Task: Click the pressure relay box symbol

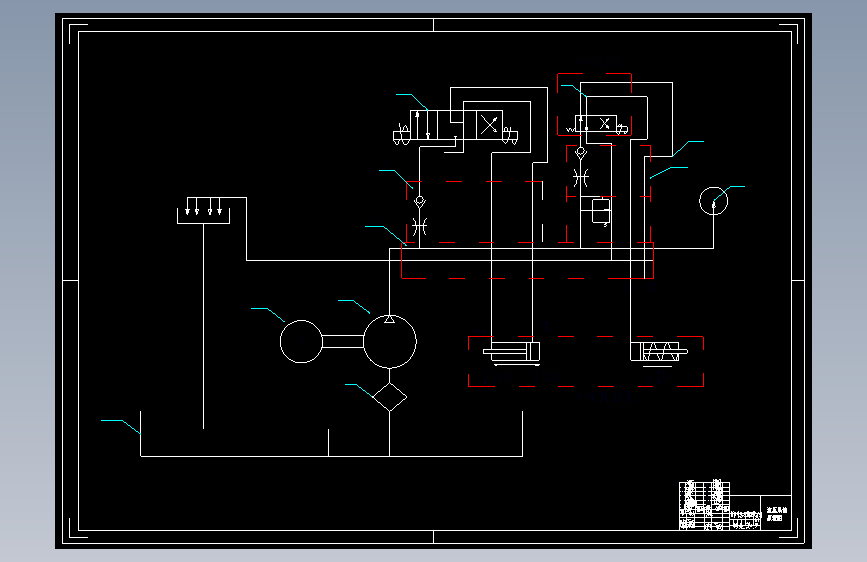Action: coord(601,211)
